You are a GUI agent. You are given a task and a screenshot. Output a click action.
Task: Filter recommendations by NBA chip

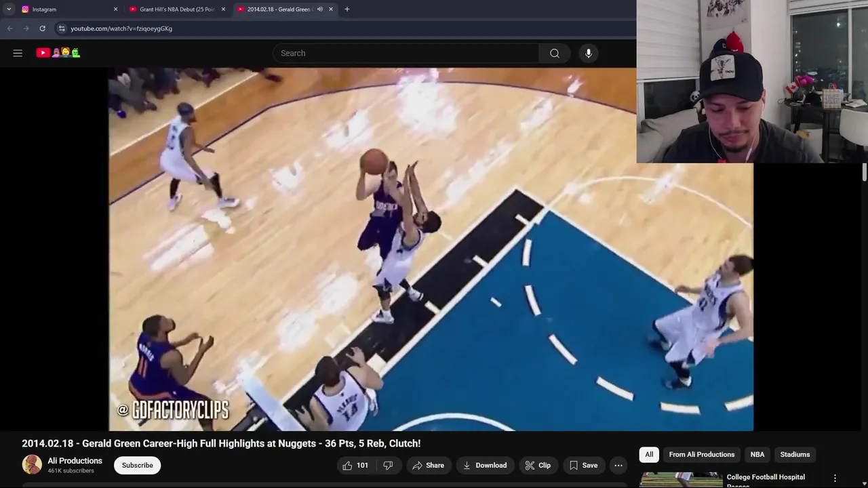[x=757, y=454]
